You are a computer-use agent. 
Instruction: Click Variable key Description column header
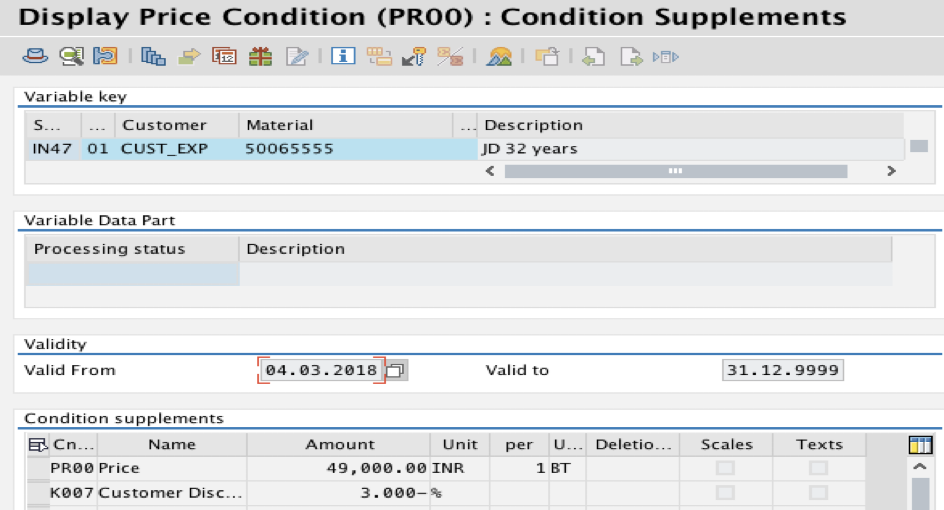[x=690, y=125]
